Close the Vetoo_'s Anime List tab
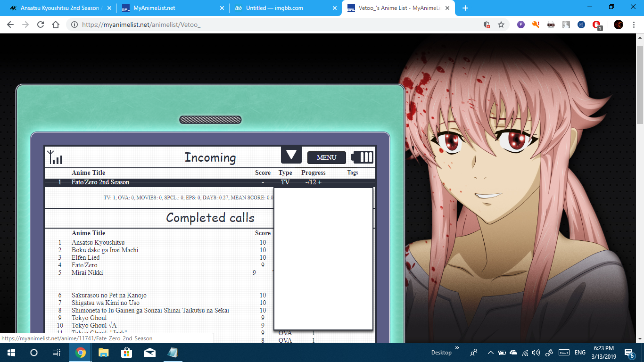 tap(448, 8)
